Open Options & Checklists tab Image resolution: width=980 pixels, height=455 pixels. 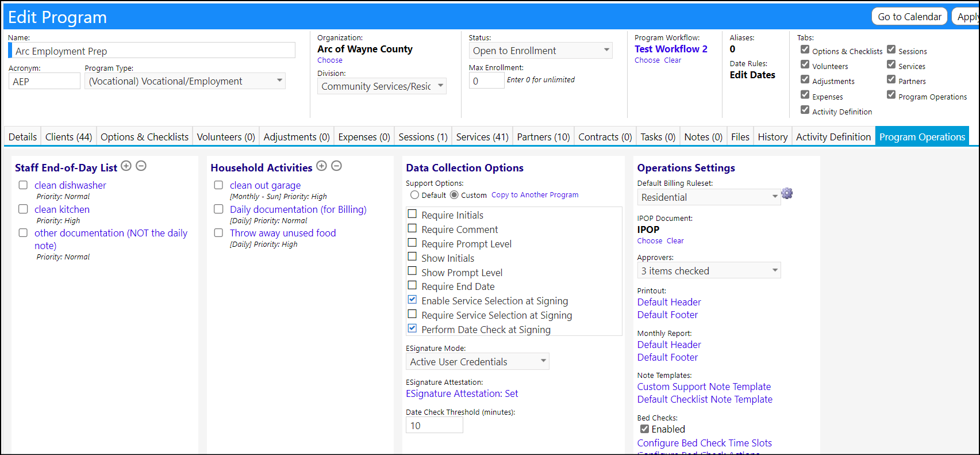coord(144,137)
